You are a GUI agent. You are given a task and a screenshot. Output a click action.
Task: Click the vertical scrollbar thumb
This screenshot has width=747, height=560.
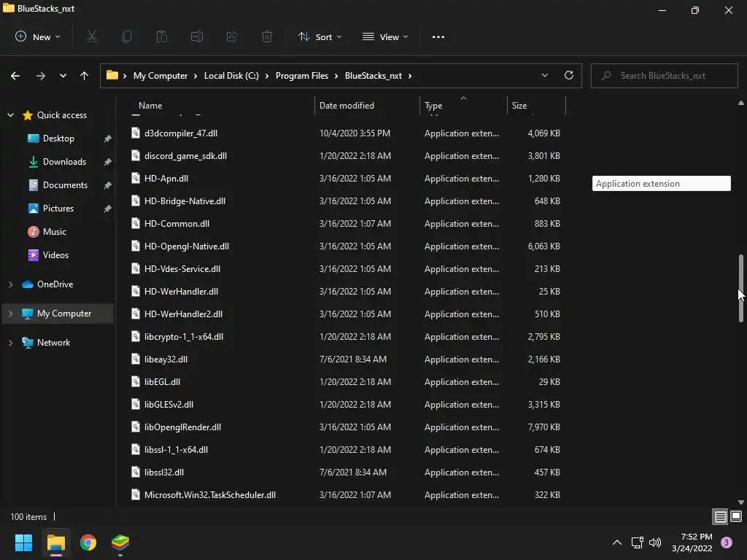(x=741, y=289)
